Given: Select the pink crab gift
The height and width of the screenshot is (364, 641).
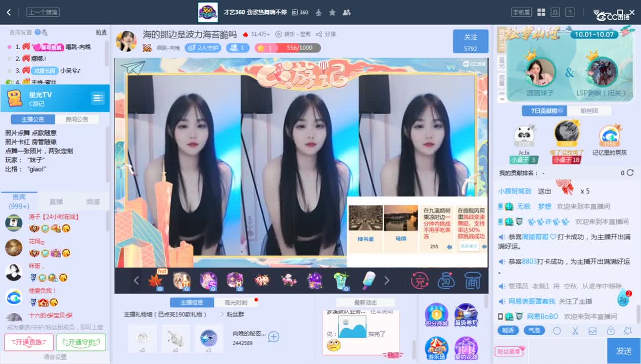Looking at the screenshot, I should pos(289,280).
